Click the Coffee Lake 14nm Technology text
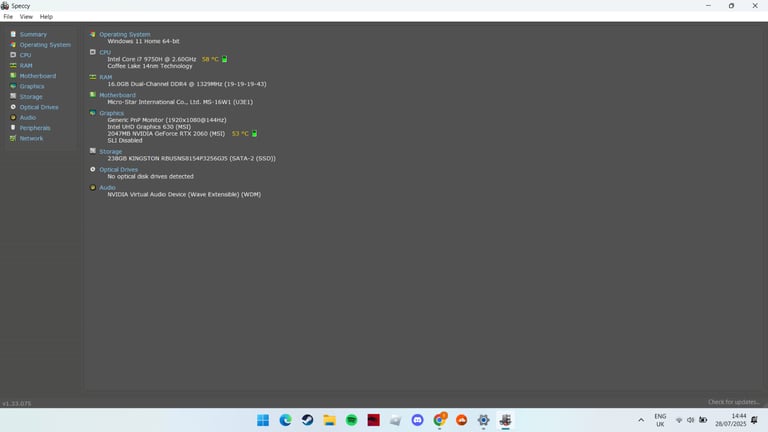The image size is (768, 432). [150, 66]
